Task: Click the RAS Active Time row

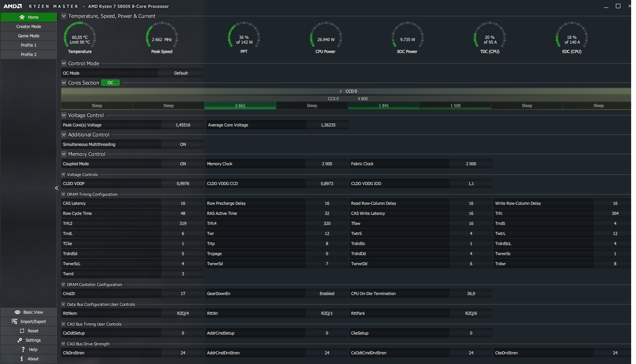Action: coord(277,213)
